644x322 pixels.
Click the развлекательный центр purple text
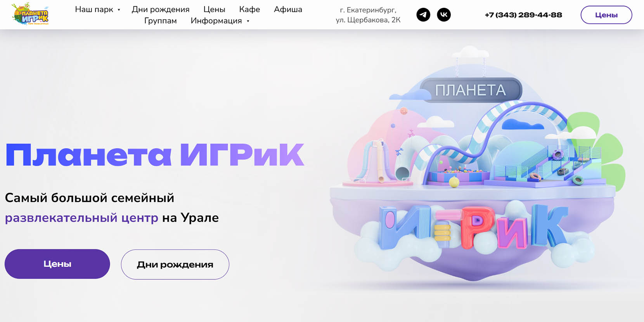pos(81,218)
